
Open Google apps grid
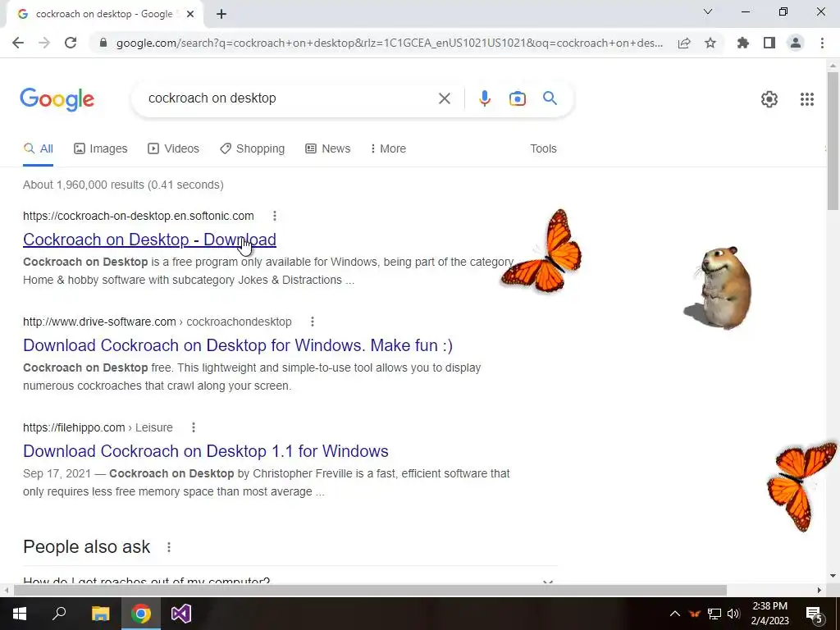(x=807, y=99)
